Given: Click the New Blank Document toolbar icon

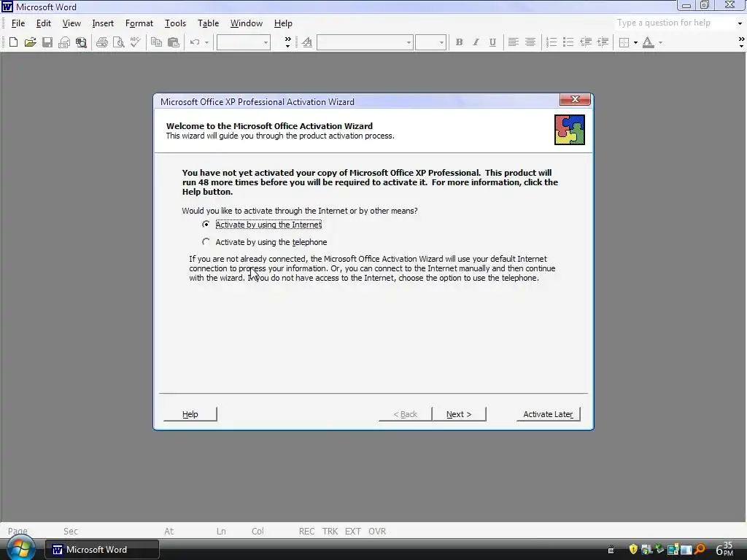Looking at the screenshot, I should click(13, 42).
